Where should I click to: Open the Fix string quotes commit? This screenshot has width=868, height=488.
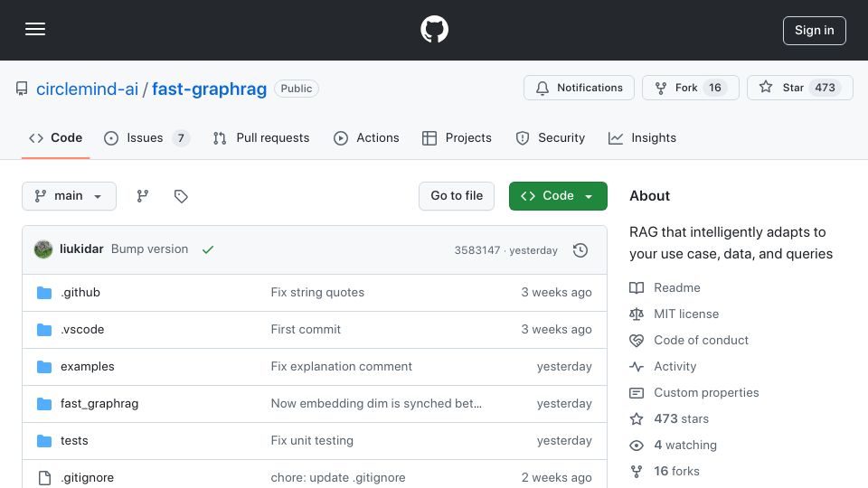click(x=317, y=292)
